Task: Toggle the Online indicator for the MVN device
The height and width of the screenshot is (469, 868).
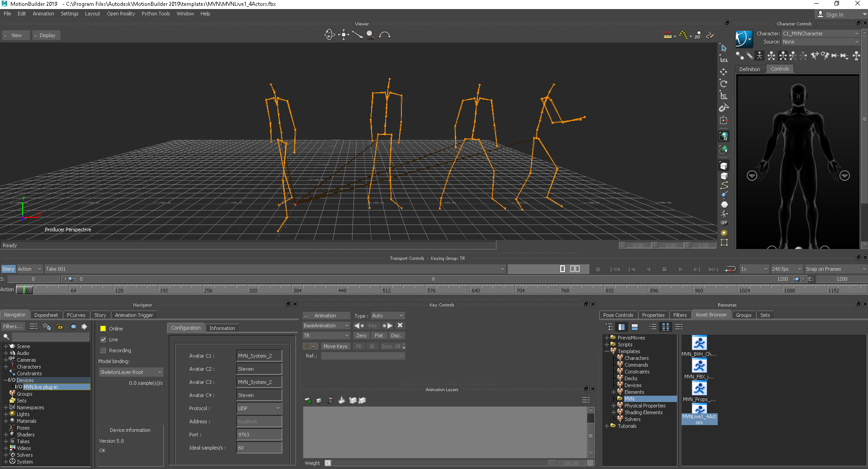Action: pos(103,328)
